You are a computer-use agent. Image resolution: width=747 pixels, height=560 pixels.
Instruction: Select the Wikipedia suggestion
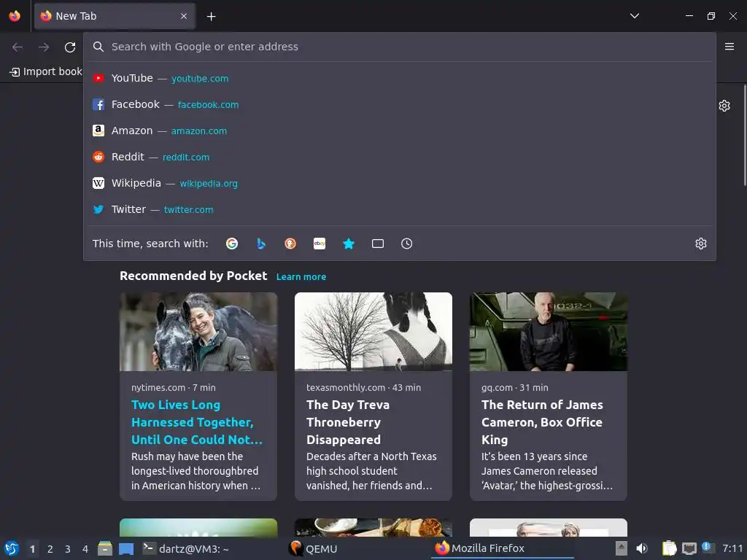click(x=399, y=183)
